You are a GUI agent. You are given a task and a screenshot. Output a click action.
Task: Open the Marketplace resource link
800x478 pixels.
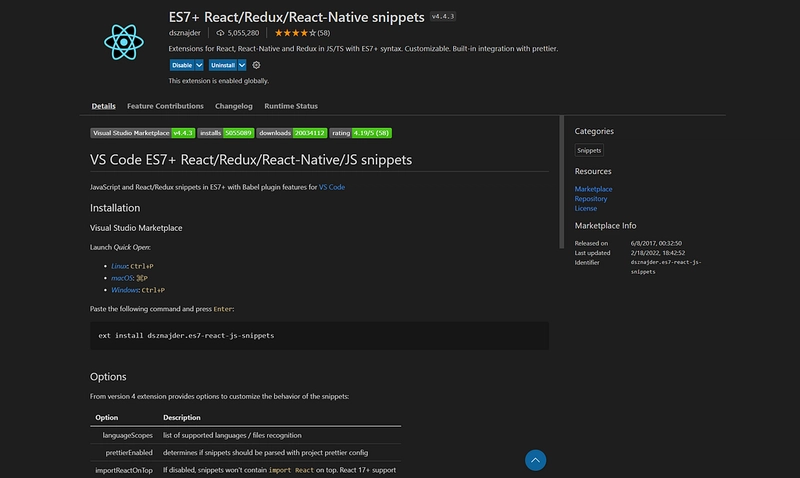point(593,189)
